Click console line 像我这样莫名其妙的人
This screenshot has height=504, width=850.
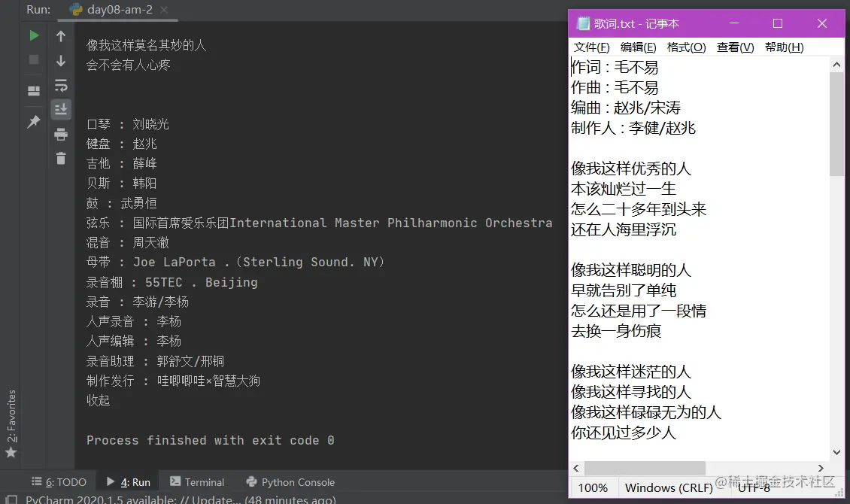[x=147, y=46]
